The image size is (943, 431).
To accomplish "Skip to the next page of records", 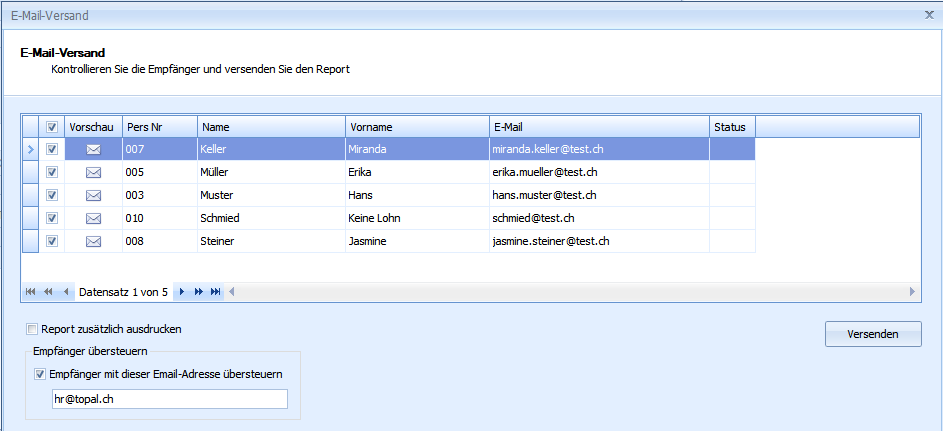I will (x=198, y=292).
